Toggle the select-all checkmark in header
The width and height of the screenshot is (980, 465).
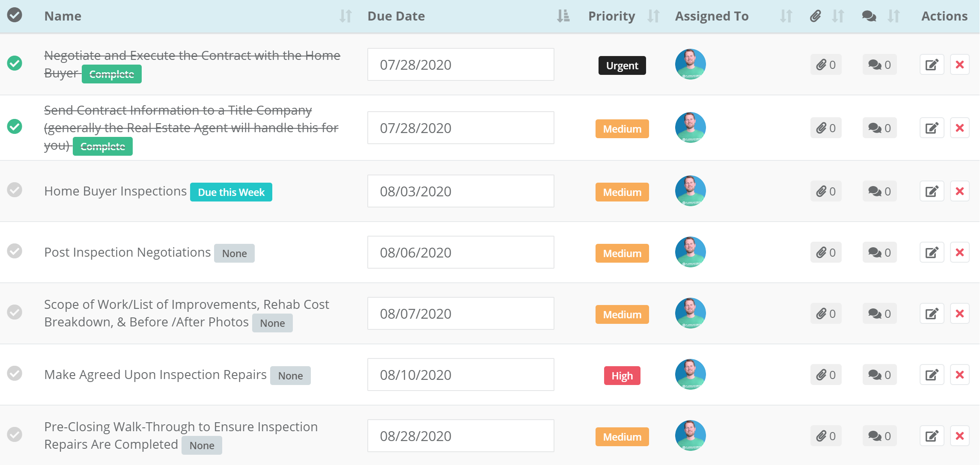click(15, 15)
